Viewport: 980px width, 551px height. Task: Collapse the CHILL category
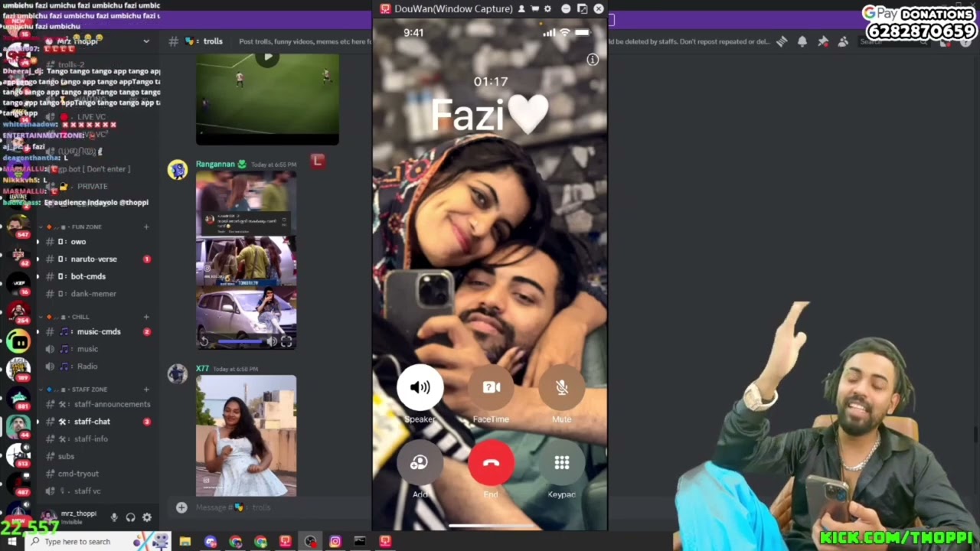pyautogui.click(x=80, y=317)
